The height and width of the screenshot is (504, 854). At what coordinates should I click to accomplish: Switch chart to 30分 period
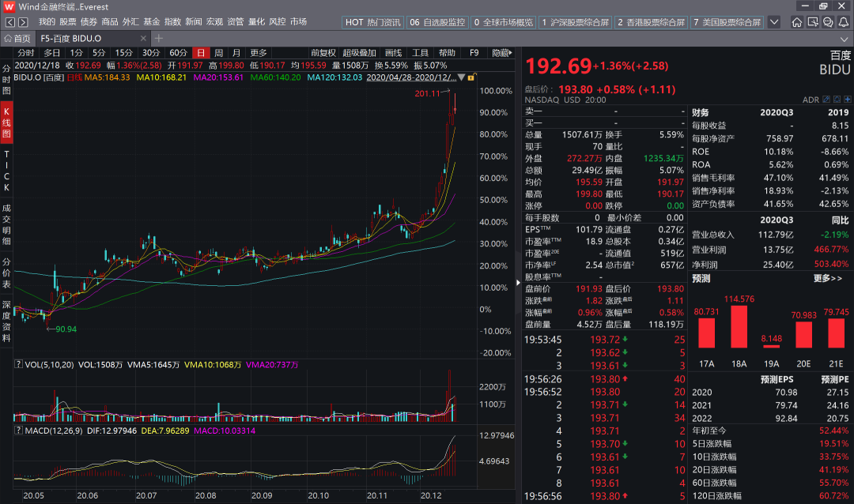point(151,53)
